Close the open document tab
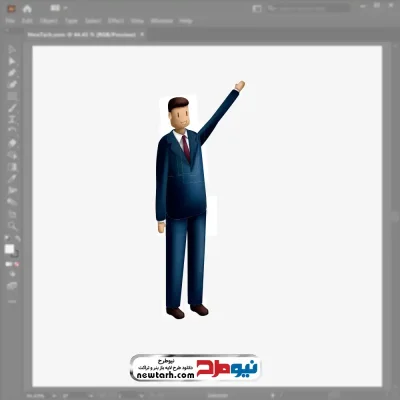 click(142, 34)
